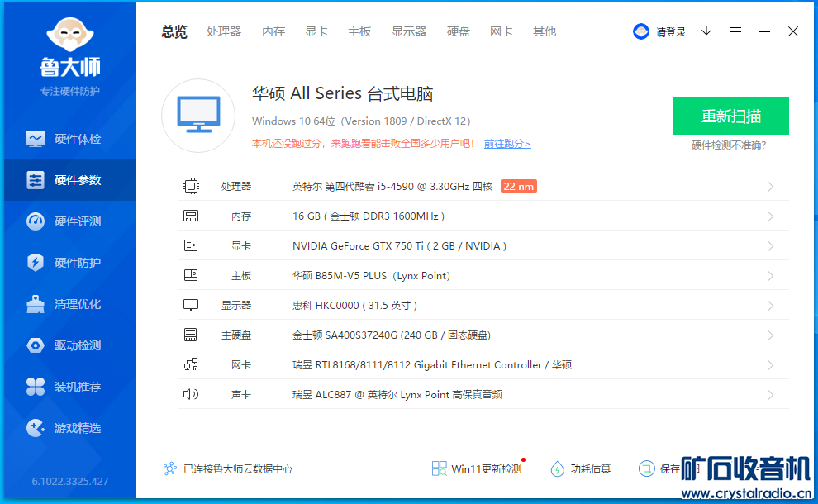Click the 处理器 CPU chip icon

coord(191,186)
